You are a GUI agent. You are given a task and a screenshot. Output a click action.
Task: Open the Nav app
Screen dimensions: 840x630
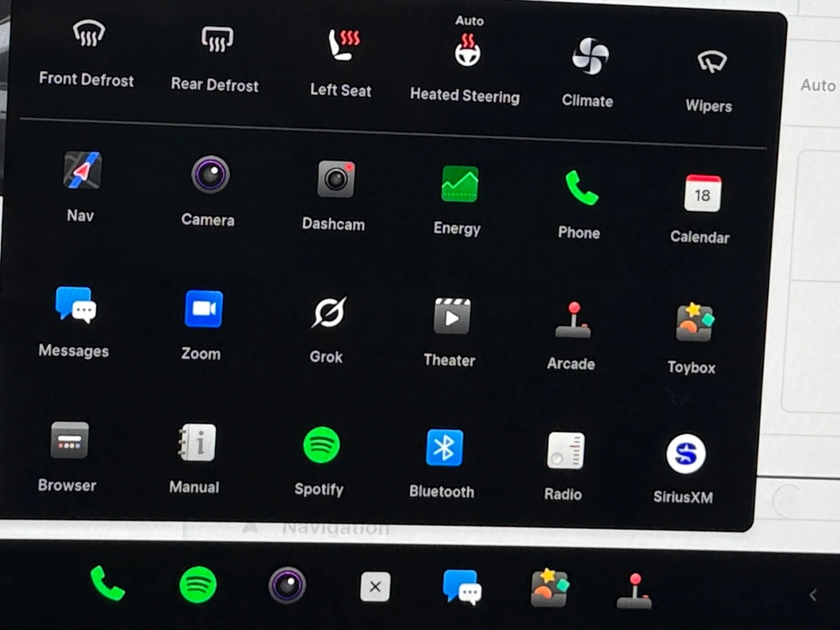[x=82, y=171]
